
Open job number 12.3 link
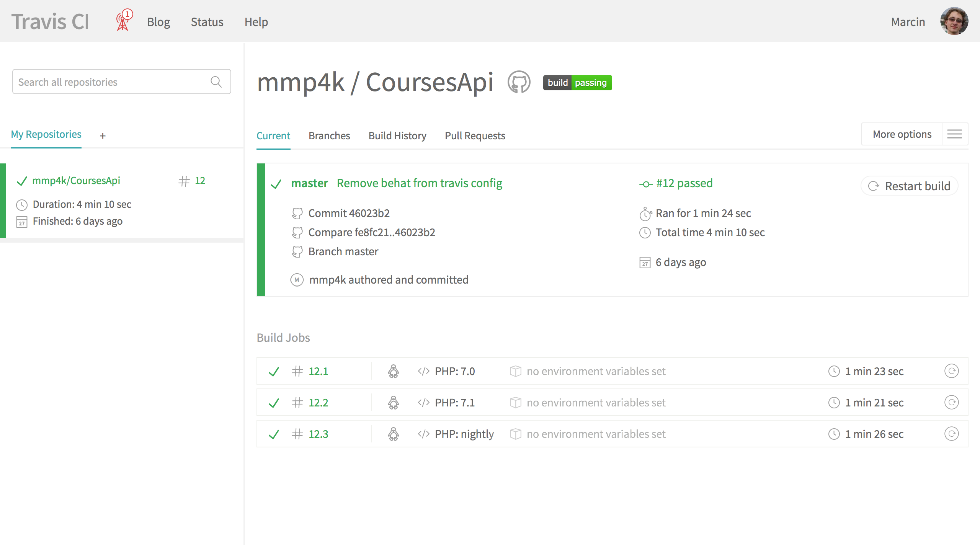[x=318, y=434]
